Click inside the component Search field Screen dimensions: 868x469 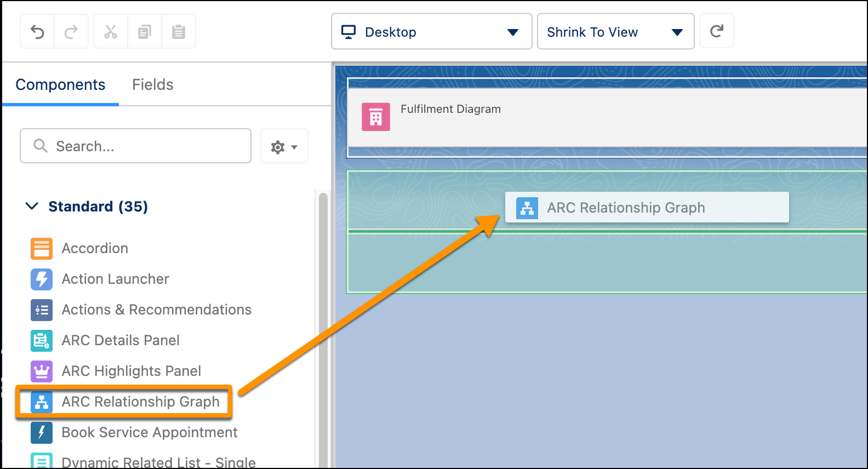point(135,146)
